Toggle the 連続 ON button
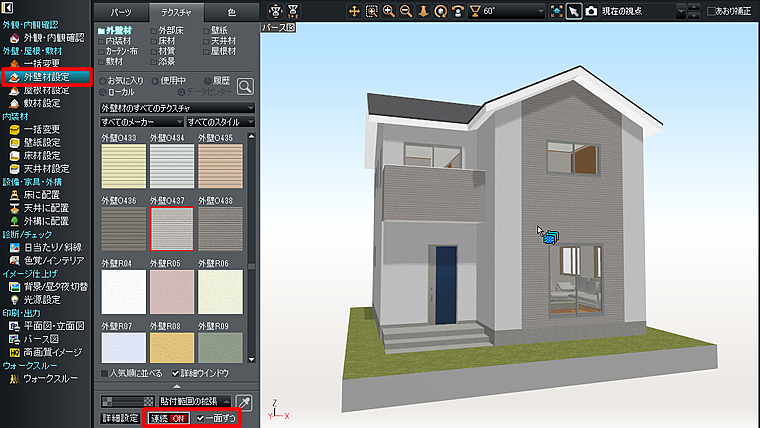 tap(168, 418)
